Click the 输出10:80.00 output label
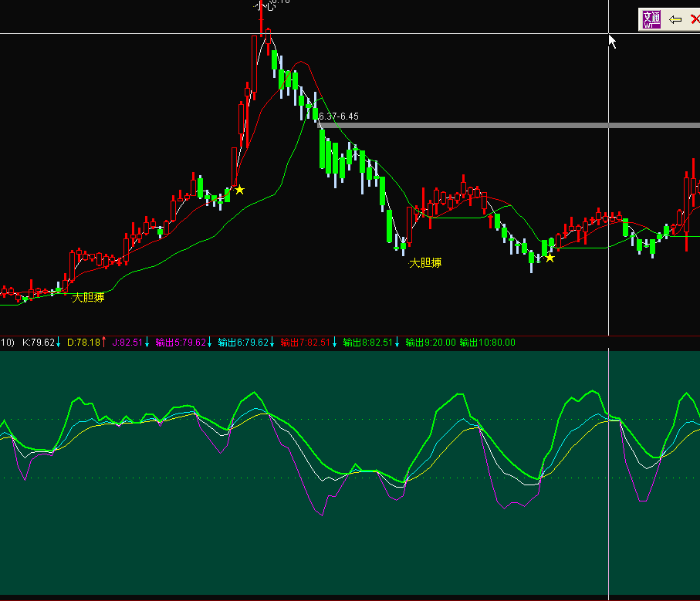The width and height of the screenshot is (700, 601). click(x=487, y=343)
